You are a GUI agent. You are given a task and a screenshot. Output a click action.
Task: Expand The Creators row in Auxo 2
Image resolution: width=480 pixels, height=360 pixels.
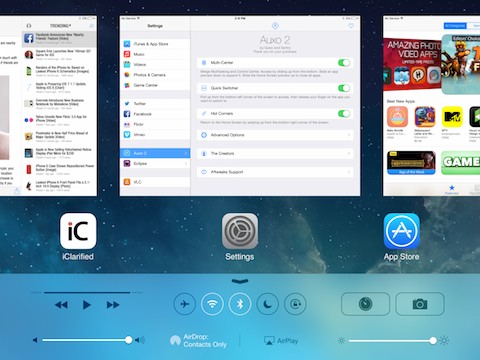tap(275, 154)
